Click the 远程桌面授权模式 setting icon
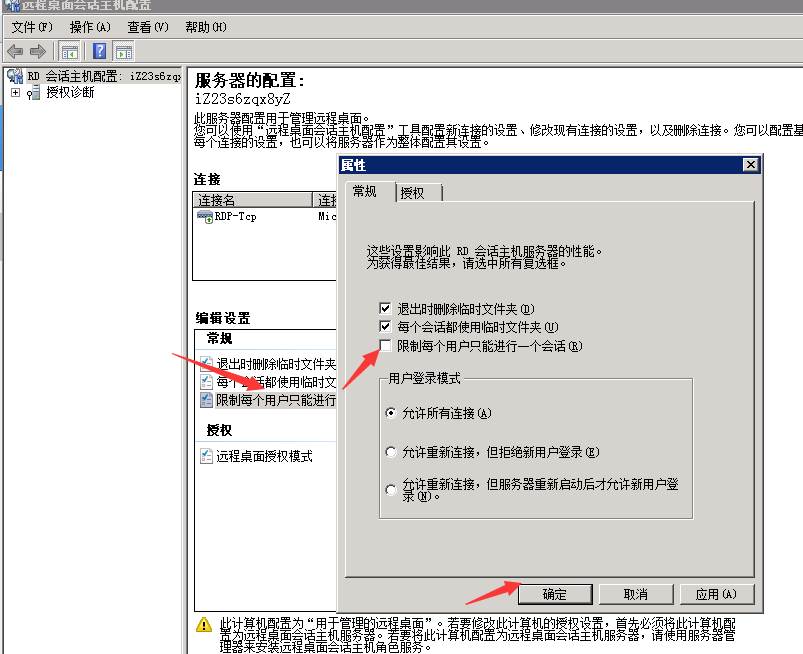This screenshot has height=654, width=803. 207,456
